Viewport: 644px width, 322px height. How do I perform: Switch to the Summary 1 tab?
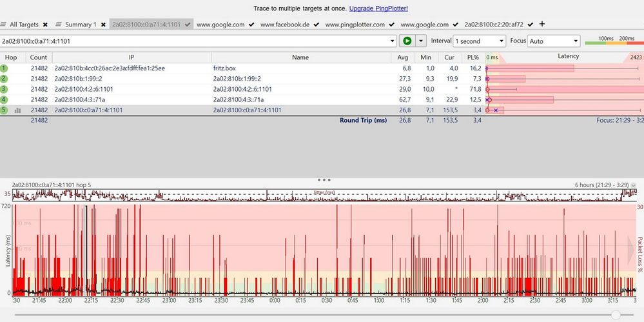(81, 25)
